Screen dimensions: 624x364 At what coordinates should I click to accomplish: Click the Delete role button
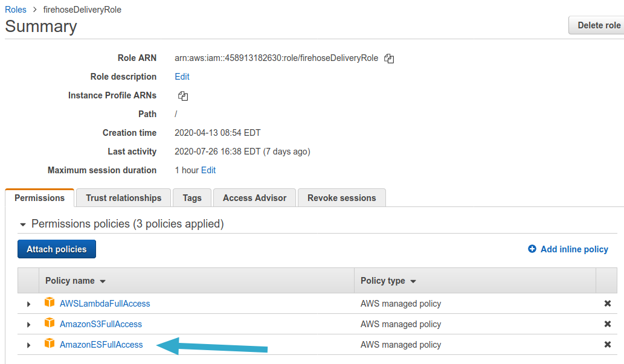597,25
